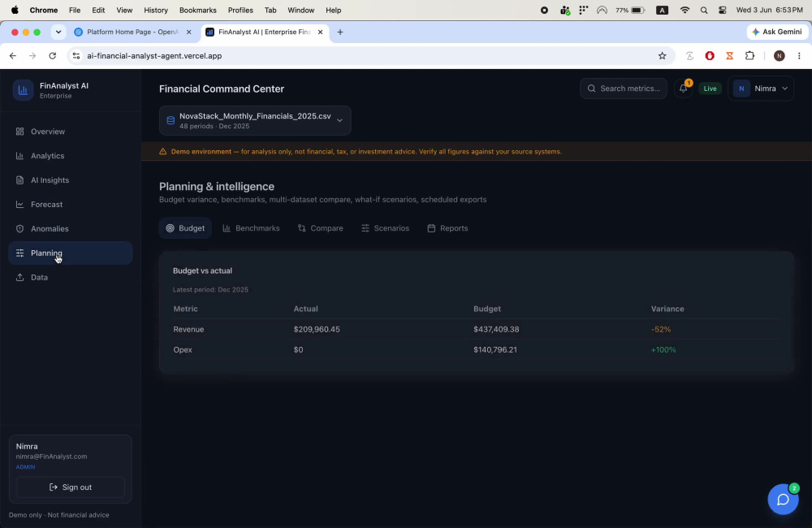The image size is (812, 528).
Task: Click the $0 Opex actual value
Action: click(x=298, y=350)
